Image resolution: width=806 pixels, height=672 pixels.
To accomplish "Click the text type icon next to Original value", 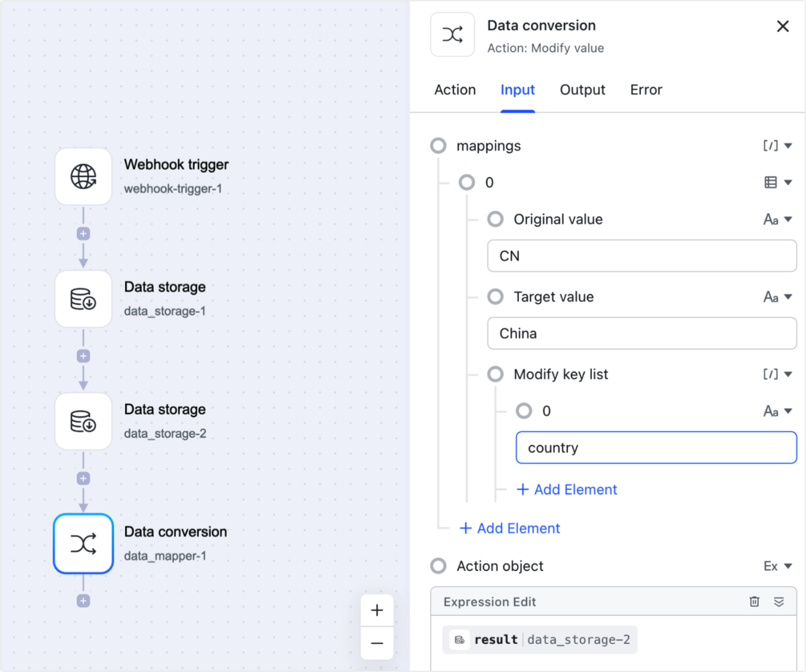I will (x=772, y=219).
